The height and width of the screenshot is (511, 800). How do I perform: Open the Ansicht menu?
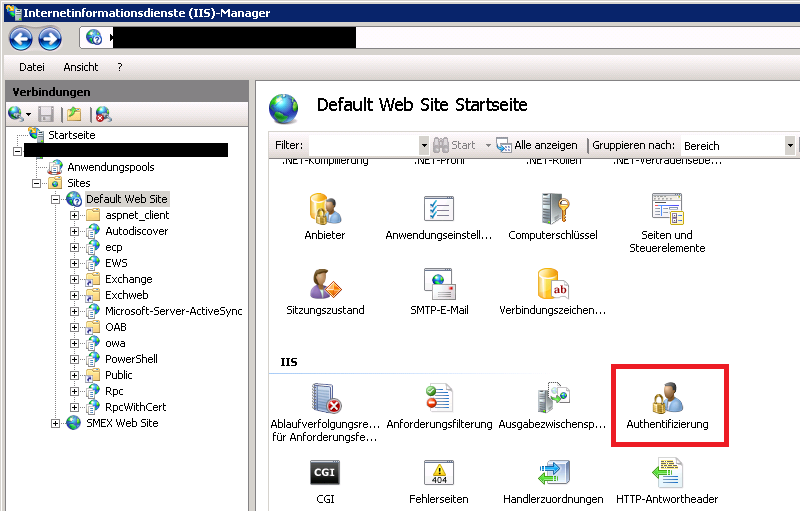pyautogui.click(x=80, y=67)
